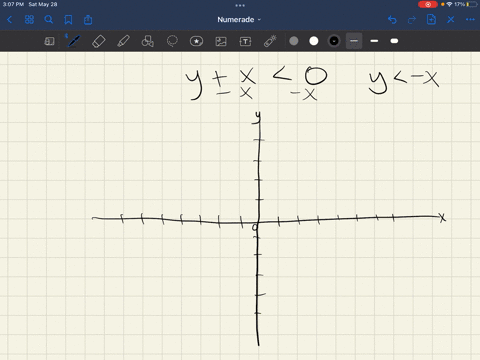Undo the last stroke
Image resolution: width=480 pixels, height=360 pixels.
click(392, 20)
